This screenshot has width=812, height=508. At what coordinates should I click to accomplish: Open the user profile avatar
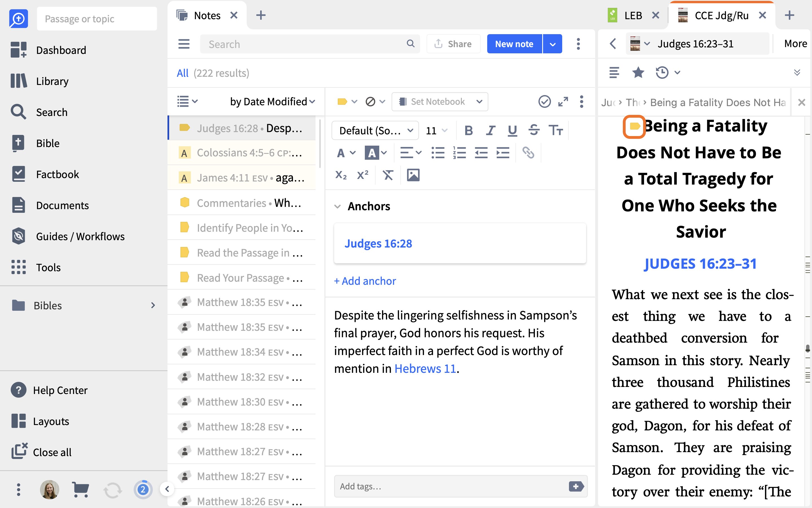click(50, 490)
